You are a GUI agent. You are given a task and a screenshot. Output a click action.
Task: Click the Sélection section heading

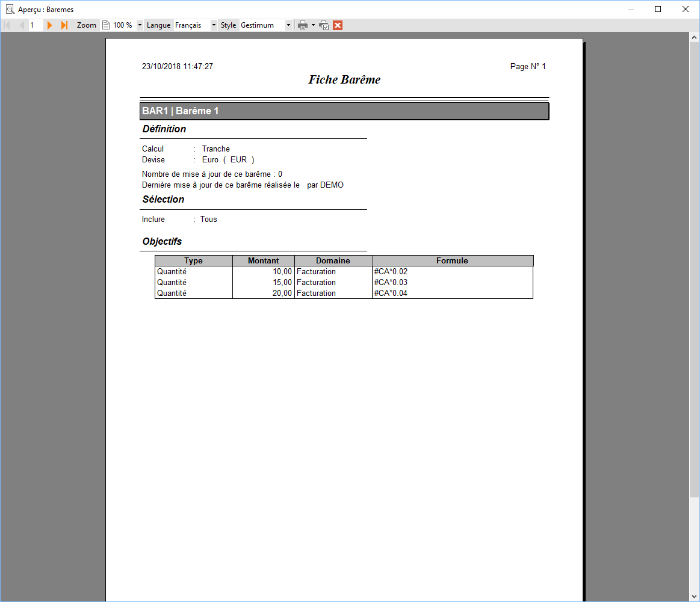[x=163, y=199]
